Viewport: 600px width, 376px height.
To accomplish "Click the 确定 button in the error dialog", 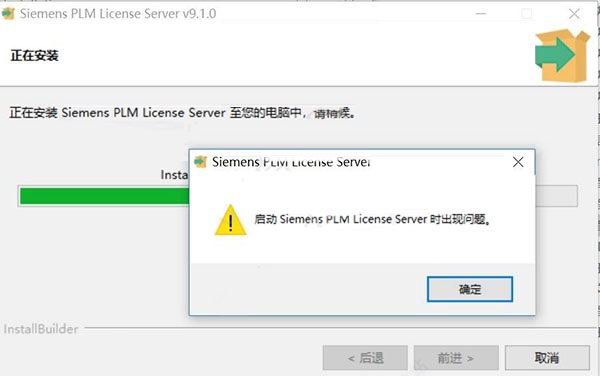I will (x=470, y=289).
